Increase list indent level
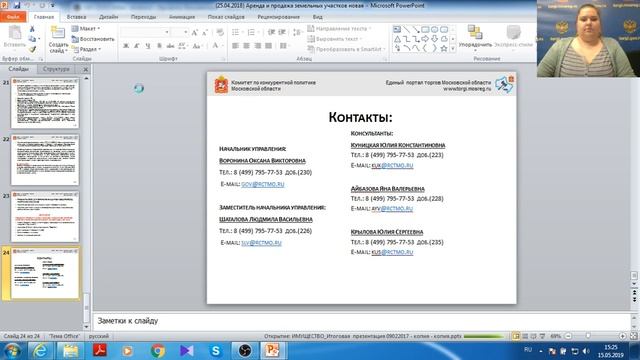Screen dimensions: 640x360 (282, 32)
